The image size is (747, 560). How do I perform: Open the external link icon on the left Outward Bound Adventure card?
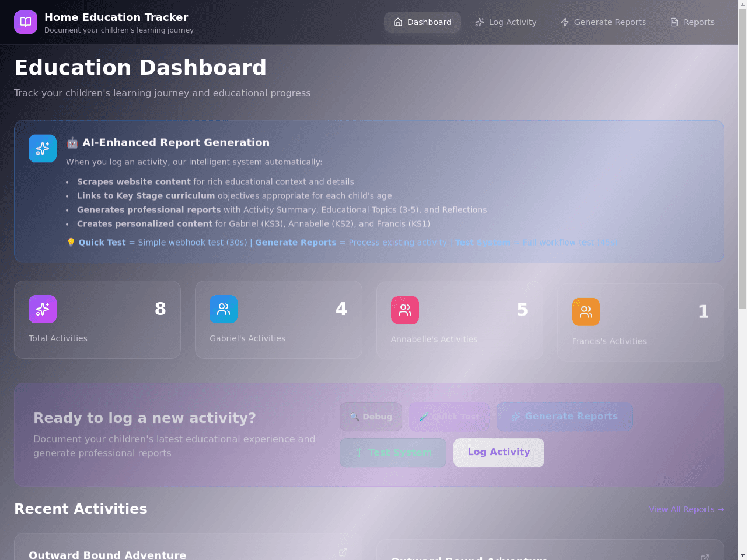[343, 552]
